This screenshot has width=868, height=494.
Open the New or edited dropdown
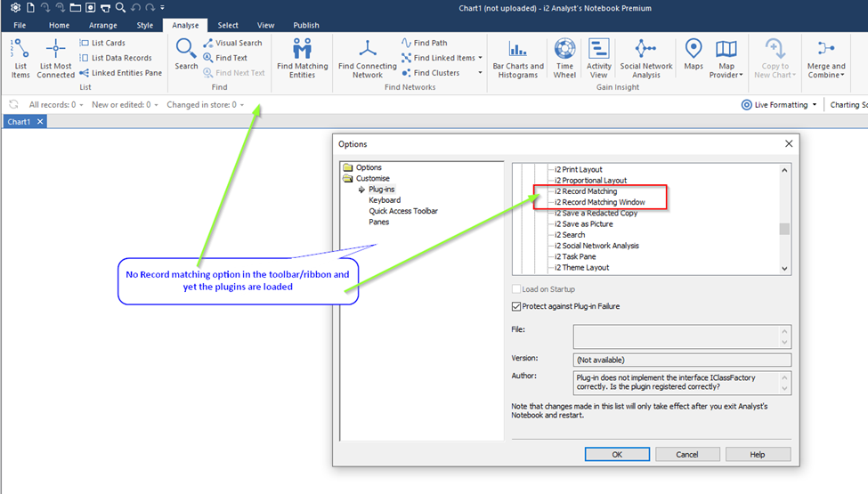(x=126, y=104)
